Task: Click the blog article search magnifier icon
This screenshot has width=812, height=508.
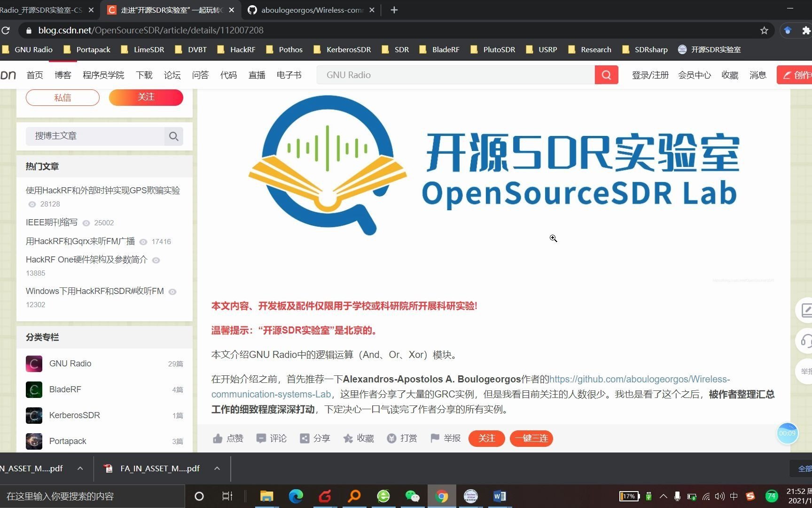Action: (x=174, y=136)
